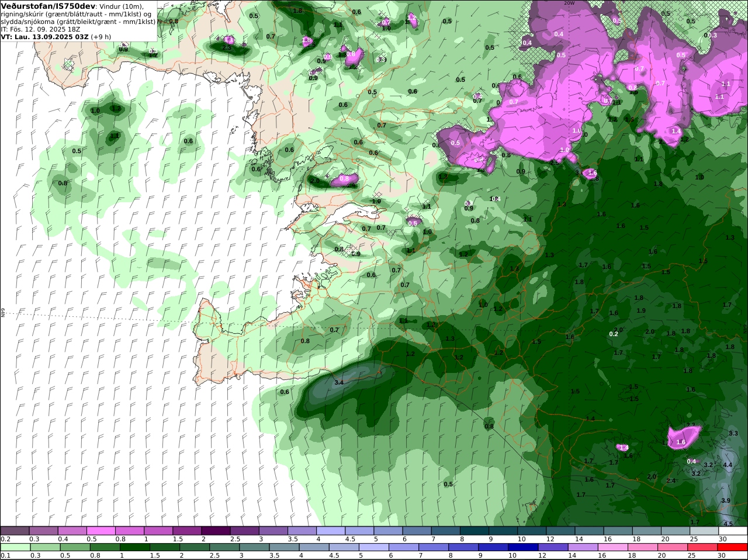Click the Veðurstofan/IS750dev title text

coord(48,6)
